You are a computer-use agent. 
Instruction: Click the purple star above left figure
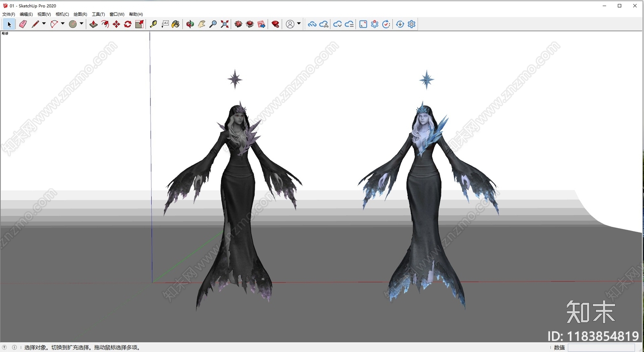[235, 79]
